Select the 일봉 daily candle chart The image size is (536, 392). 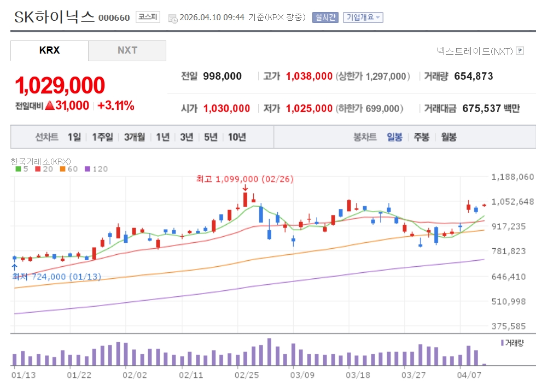394,137
